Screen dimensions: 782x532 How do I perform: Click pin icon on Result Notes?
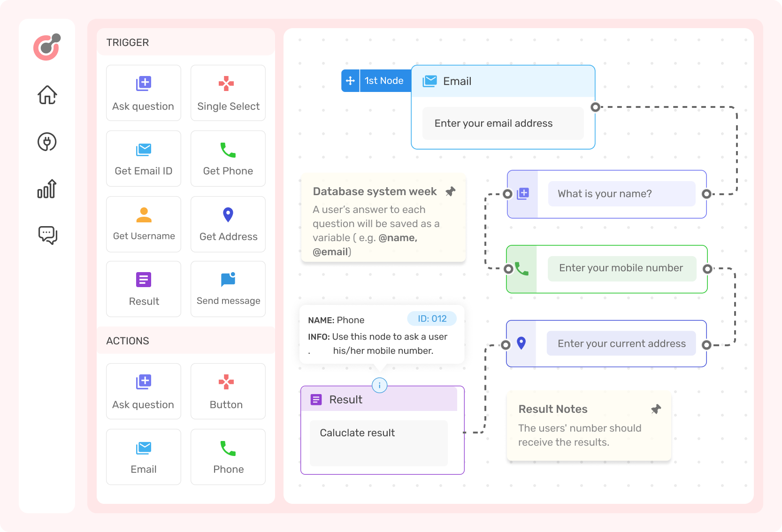click(656, 409)
